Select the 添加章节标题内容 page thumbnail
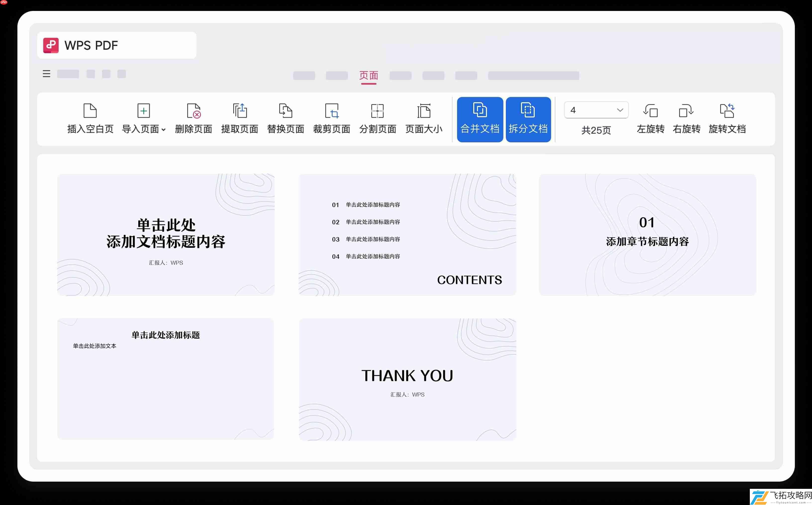812x505 pixels. click(647, 234)
